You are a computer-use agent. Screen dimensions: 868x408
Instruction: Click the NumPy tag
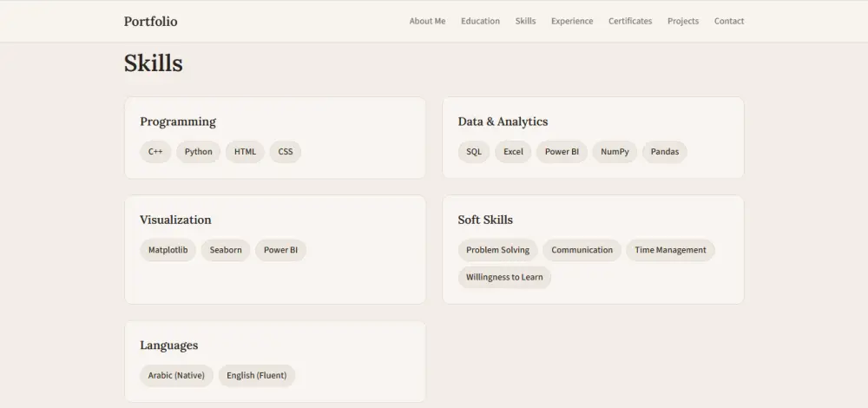click(x=615, y=152)
